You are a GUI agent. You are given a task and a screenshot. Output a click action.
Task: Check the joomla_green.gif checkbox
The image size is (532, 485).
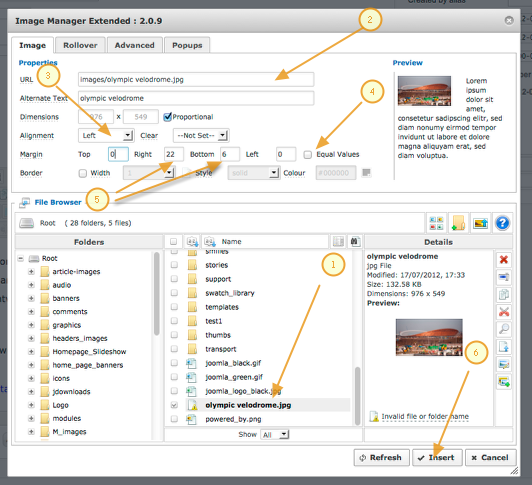174,377
